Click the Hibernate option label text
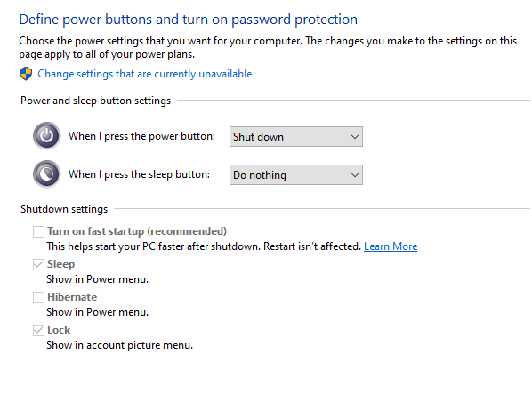Image resolution: width=532 pixels, height=395 pixels. (72, 297)
